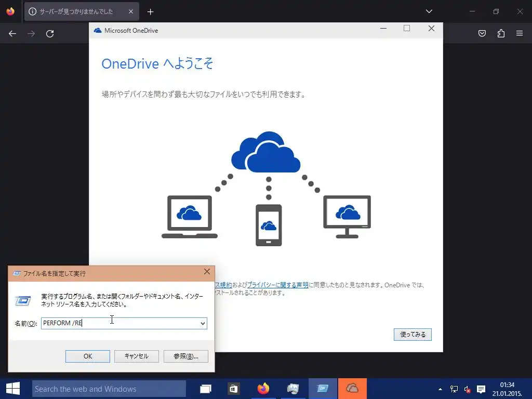Open Task View on the taskbar
The height and width of the screenshot is (399, 532).
click(x=206, y=389)
